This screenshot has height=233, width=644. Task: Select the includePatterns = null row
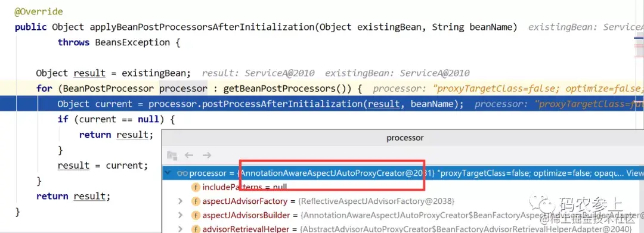tap(403, 188)
